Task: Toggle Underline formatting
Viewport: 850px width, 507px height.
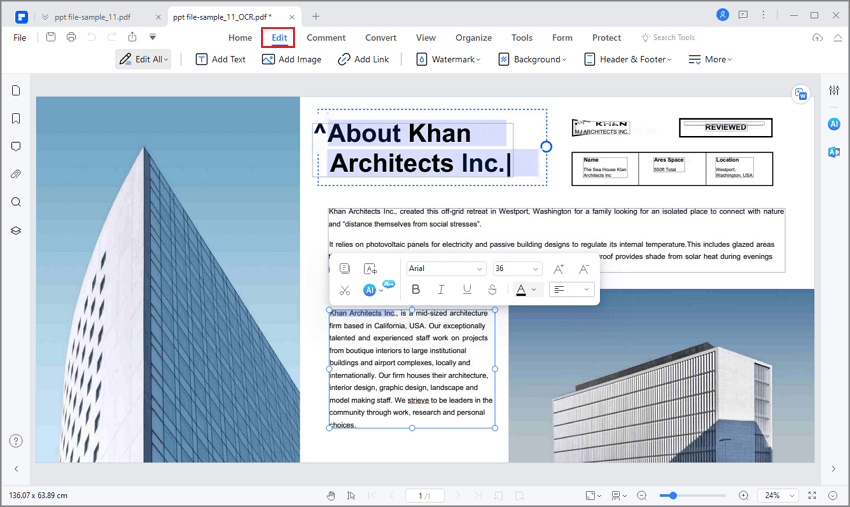Action: click(x=467, y=290)
